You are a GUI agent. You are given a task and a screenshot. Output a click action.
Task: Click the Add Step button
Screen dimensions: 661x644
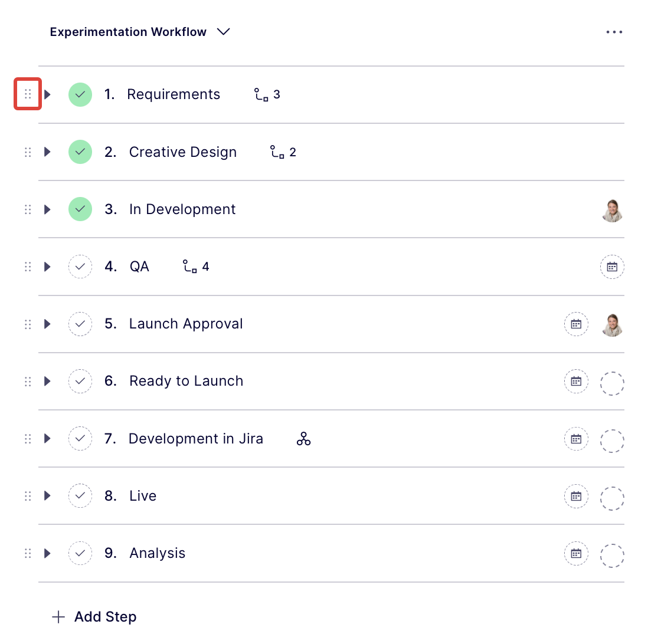click(94, 617)
